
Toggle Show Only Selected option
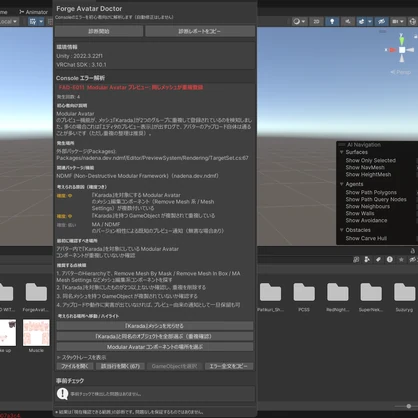click(x=371, y=160)
